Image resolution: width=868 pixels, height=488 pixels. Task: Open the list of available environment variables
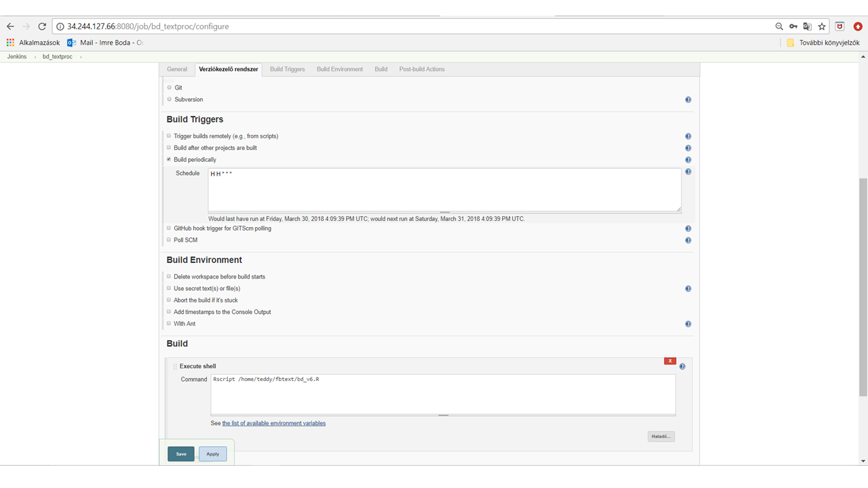(x=274, y=424)
